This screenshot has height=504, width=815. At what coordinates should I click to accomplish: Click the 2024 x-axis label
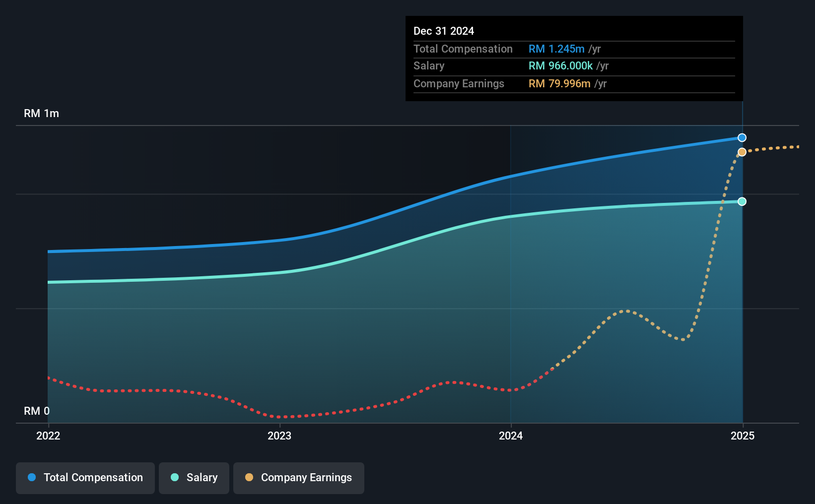click(511, 436)
